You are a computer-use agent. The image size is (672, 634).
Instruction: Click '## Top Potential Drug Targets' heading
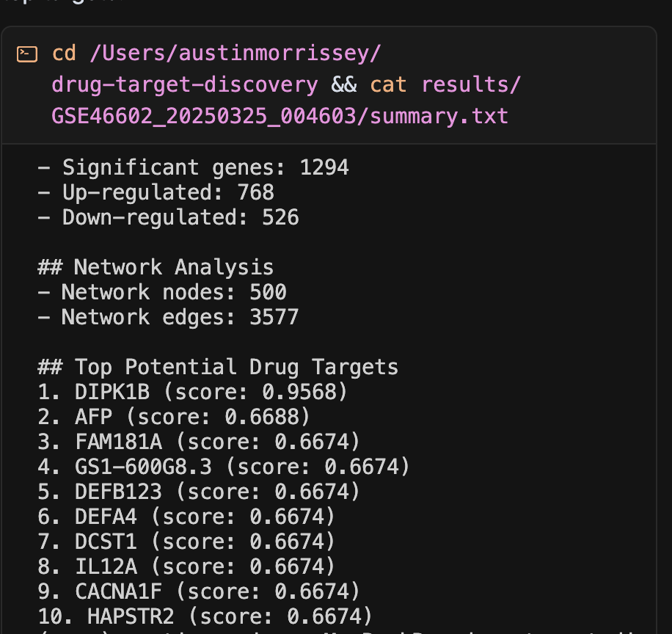tap(218, 367)
